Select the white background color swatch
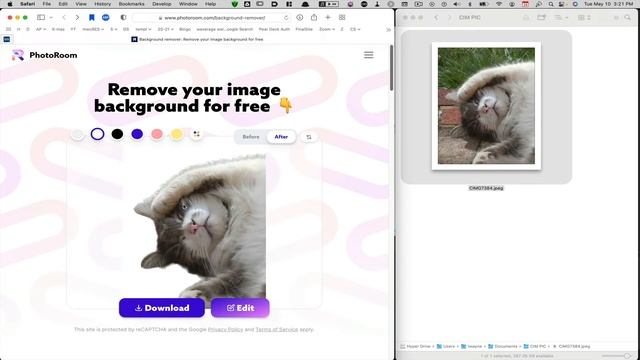This screenshot has height=360, width=640. pyautogui.click(x=97, y=134)
